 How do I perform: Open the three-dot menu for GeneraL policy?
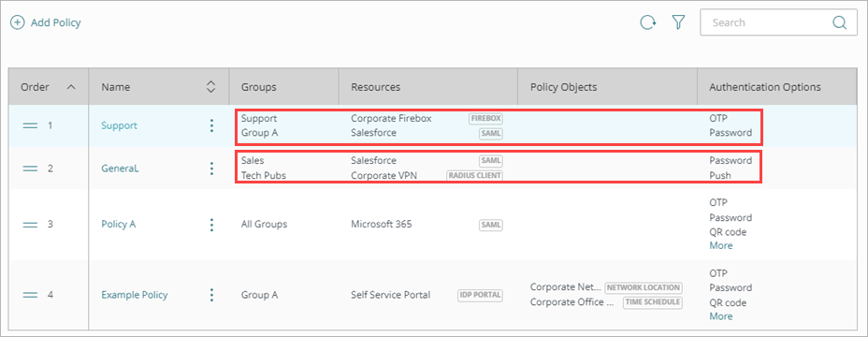tap(211, 168)
